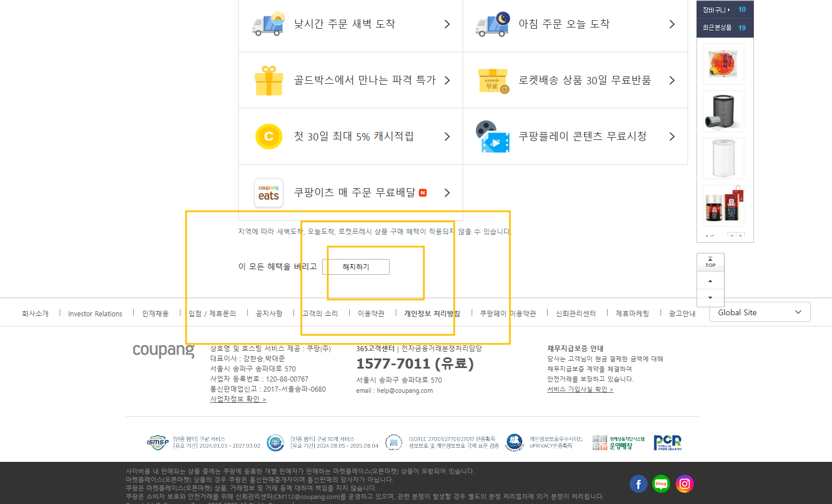The width and height of the screenshot is (832, 504).
Task: Click the ePRIVACY certification badge
Action: pos(514,443)
